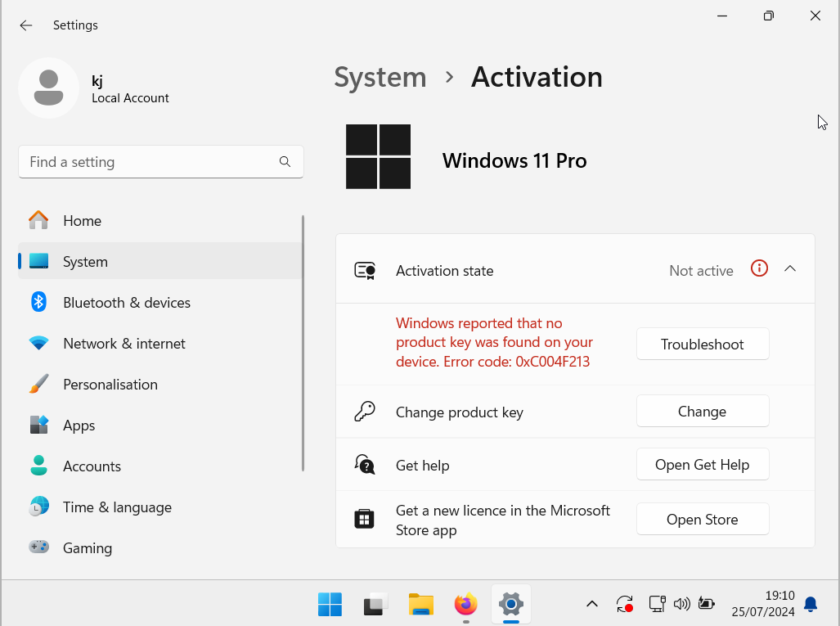Click the kj Local Account name

[x=130, y=89]
